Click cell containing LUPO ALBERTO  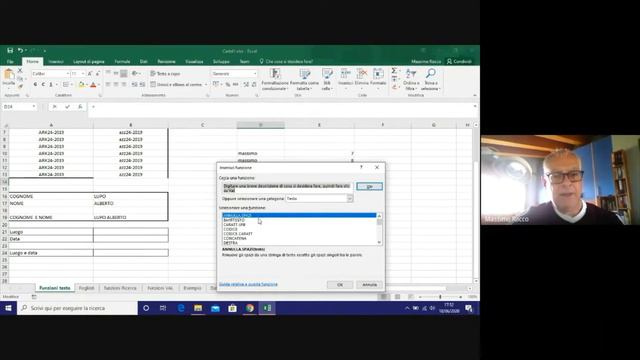(x=131, y=218)
